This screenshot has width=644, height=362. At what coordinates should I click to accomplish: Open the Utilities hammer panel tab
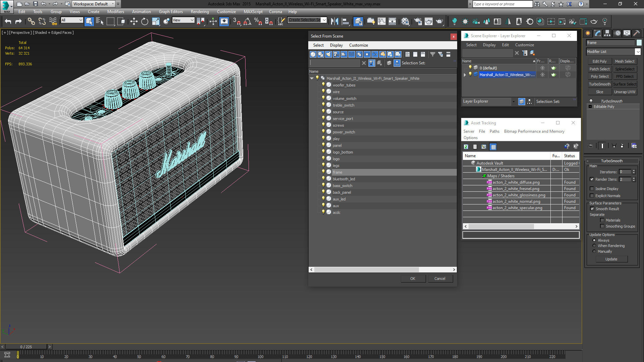coord(636,33)
